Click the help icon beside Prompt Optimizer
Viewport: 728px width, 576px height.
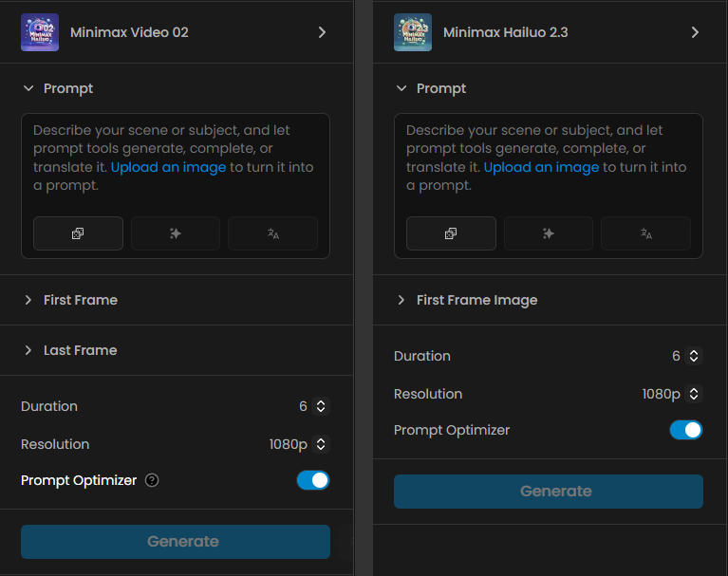(x=152, y=480)
